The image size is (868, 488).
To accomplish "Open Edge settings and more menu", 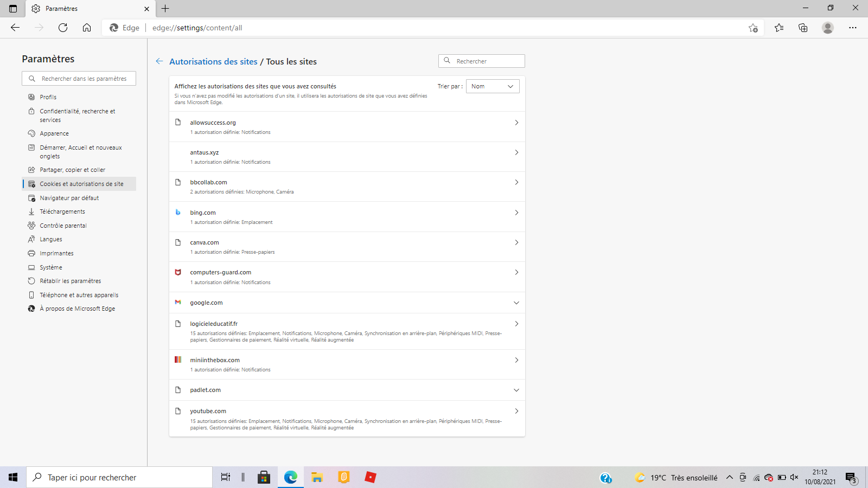I will (853, 28).
